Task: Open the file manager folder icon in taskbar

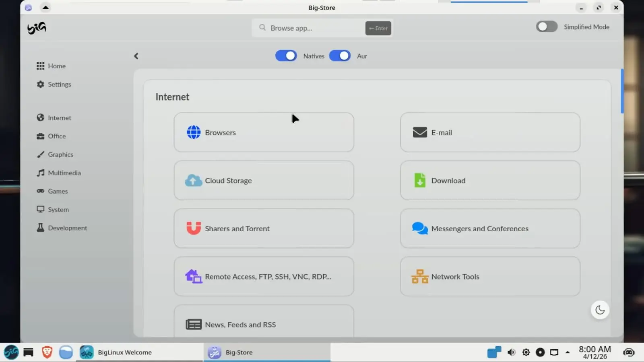Action: [x=66, y=352]
